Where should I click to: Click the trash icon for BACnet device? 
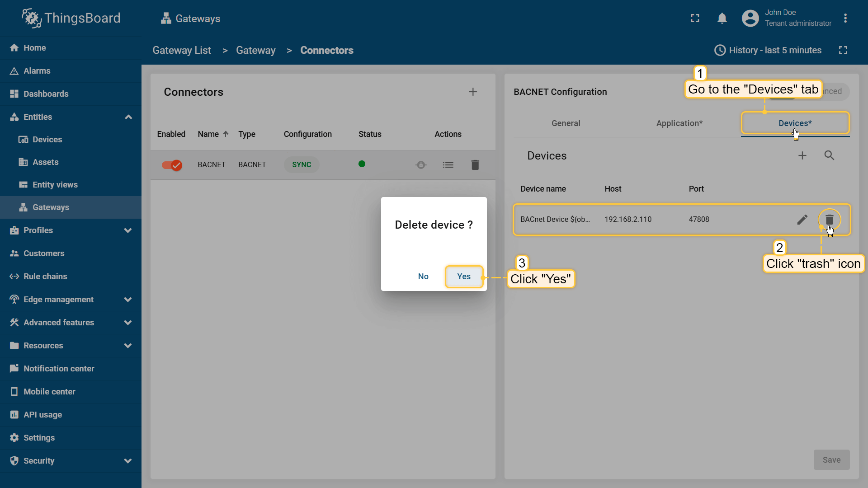829,220
